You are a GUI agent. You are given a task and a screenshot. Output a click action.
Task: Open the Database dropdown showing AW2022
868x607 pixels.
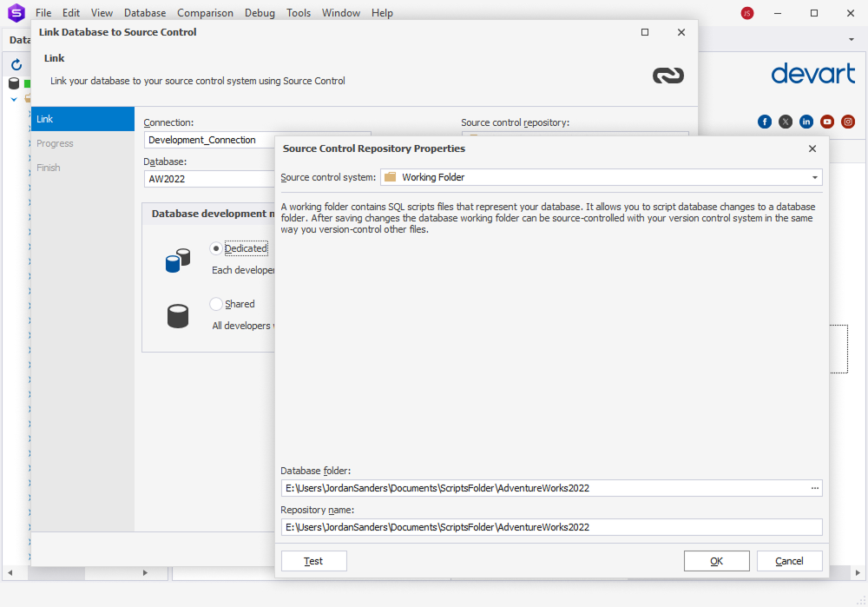coord(209,179)
